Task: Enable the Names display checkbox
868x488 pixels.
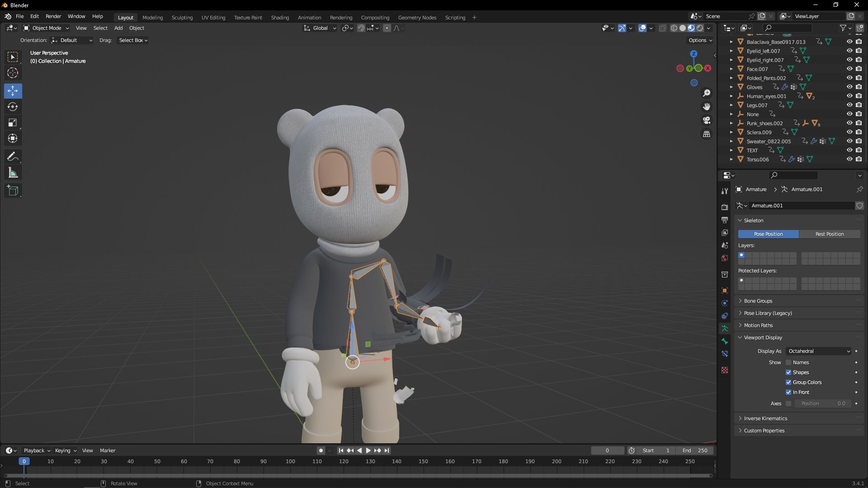Action: tap(788, 362)
